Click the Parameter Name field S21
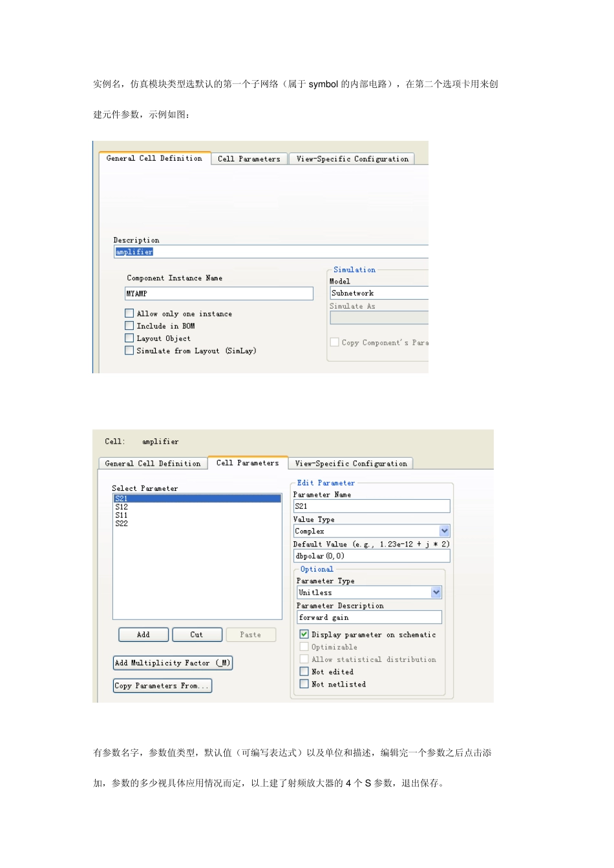 372,506
